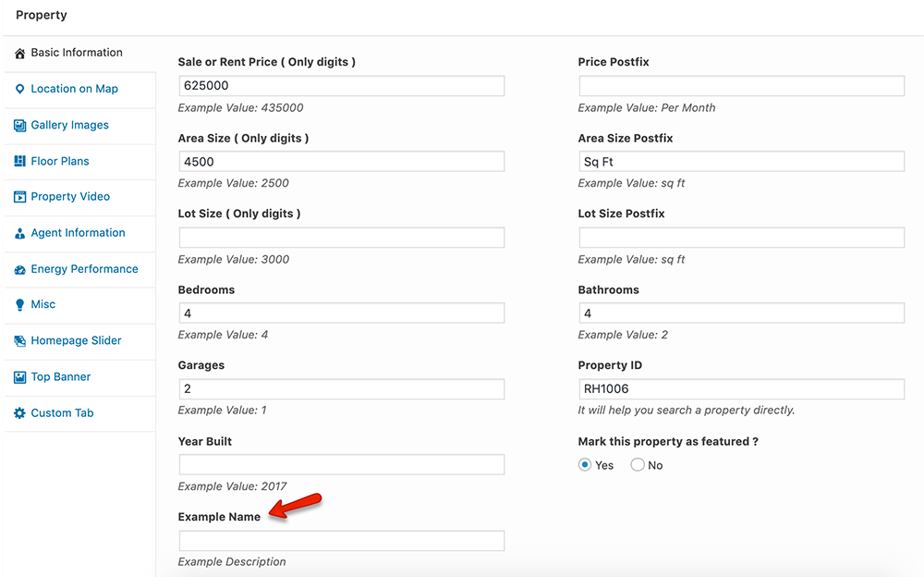
Task: Select No for featured property
Action: click(637, 465)
